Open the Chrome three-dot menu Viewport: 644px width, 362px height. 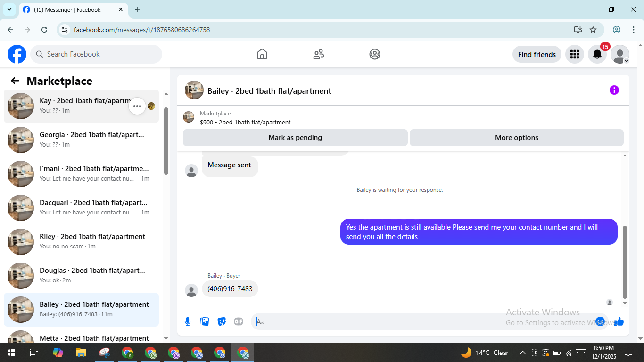pyautogui.click(x=634, y=30)
